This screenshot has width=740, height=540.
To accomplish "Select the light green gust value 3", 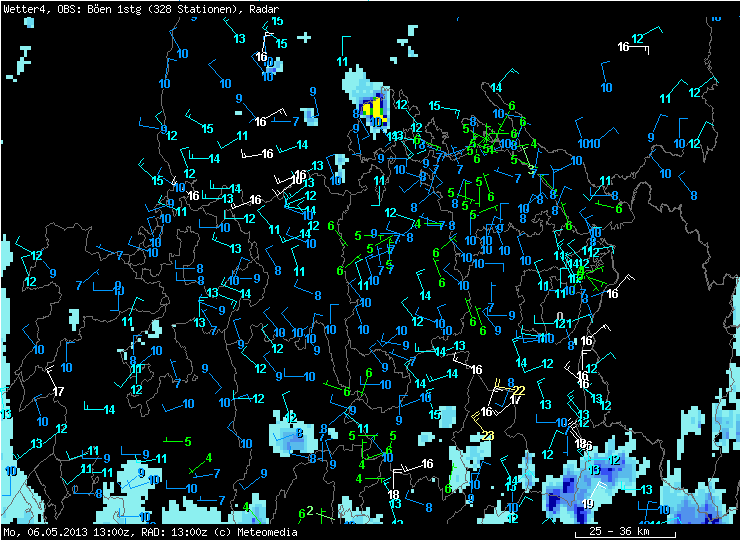I will tap(531, 170).
